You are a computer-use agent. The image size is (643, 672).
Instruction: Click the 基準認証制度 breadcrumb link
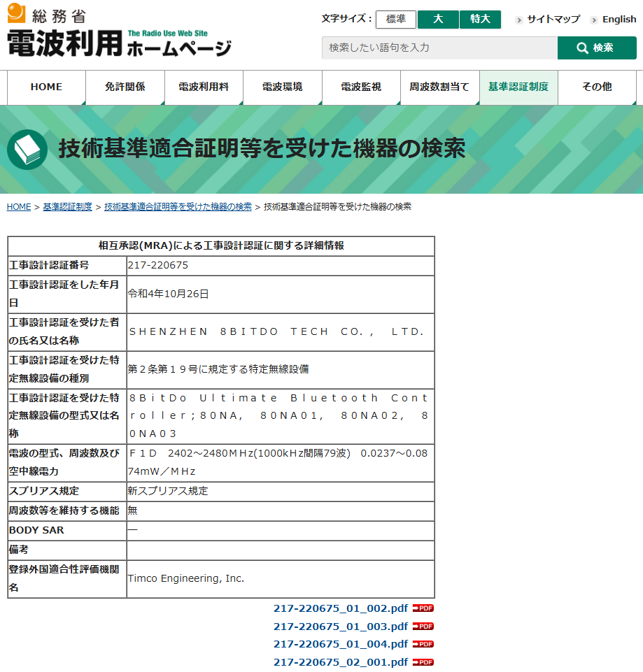pyautogui.click(x=67, y=207)
